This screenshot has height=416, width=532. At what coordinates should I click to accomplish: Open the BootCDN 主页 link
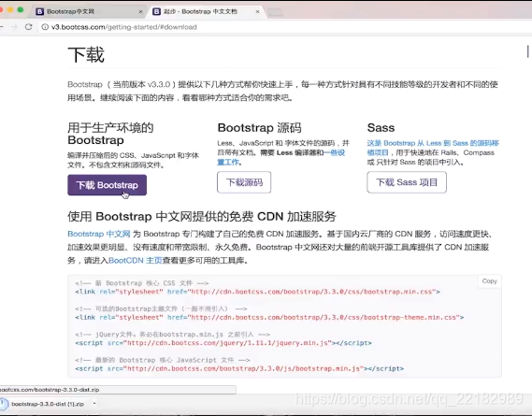[136, 260]
